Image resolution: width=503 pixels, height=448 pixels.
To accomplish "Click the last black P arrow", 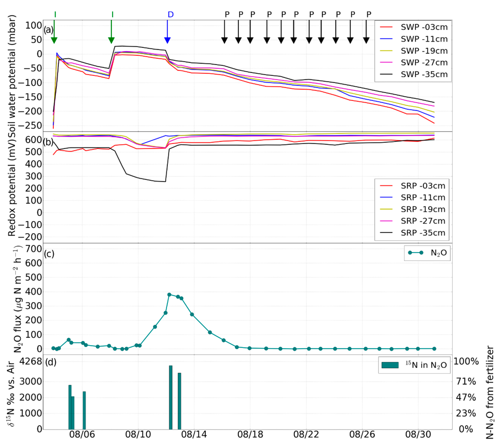I will [366, 40].
